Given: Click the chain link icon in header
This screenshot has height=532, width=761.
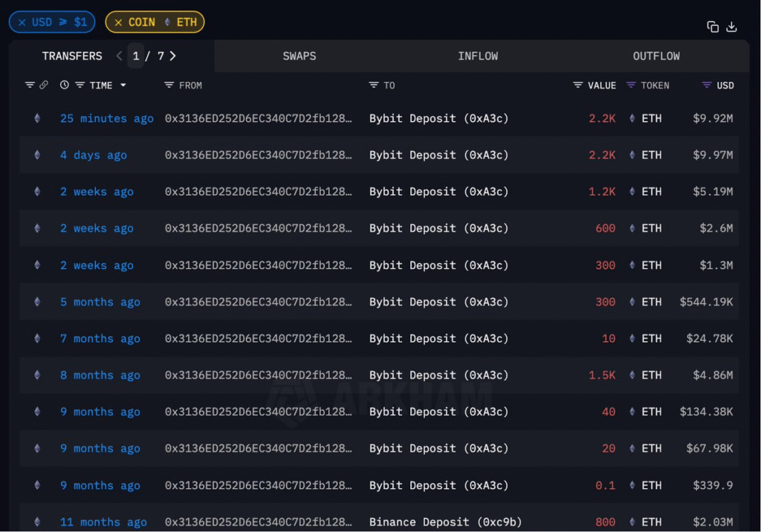Looking at the screenshot, I should [44, 85].
